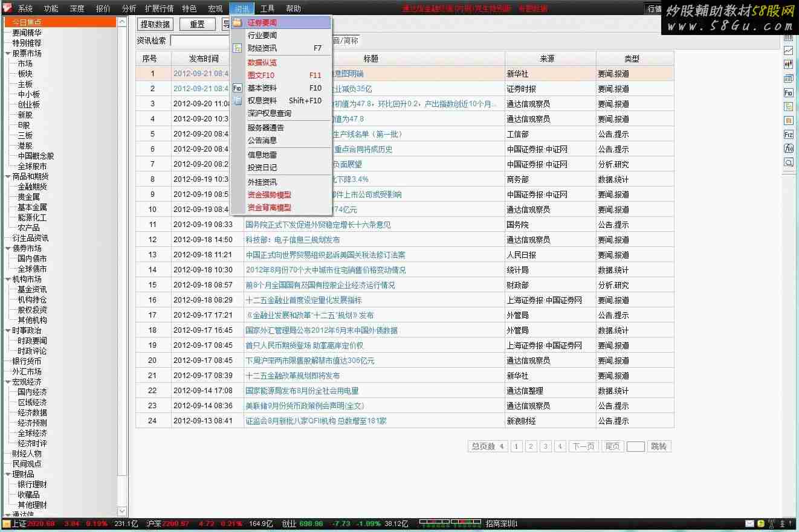Click the yellow icon next to mail envelope

click(762, 524)
